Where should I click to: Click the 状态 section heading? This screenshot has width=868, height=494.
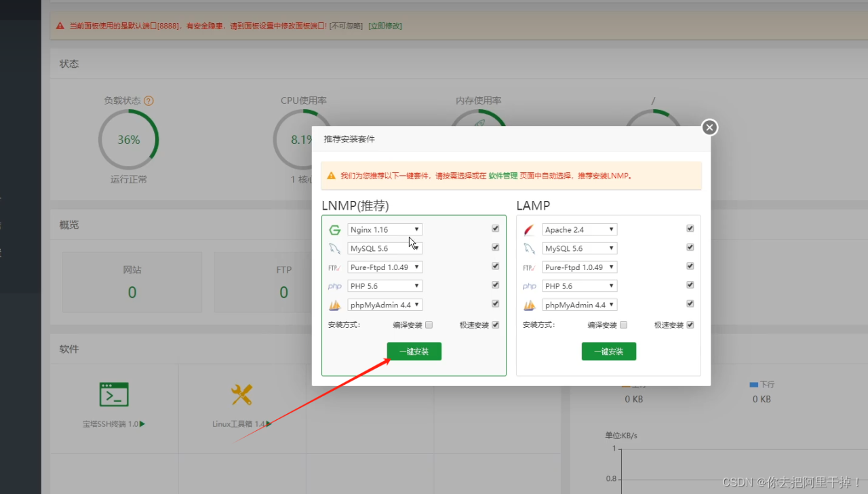pos(69,64)
